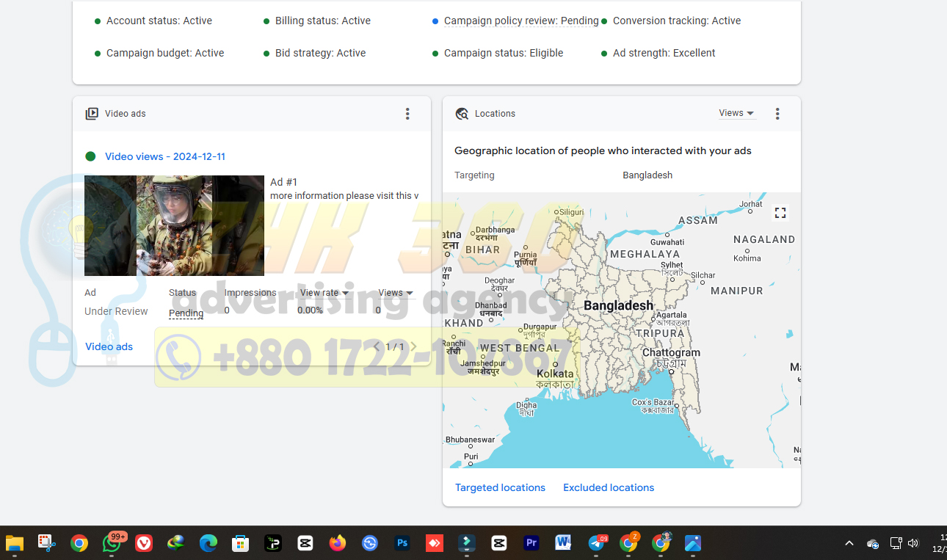The height and width of the screenshot is (560, 947).
Task: Open File Explorer from the taskbar
Action: click(15, 543)
